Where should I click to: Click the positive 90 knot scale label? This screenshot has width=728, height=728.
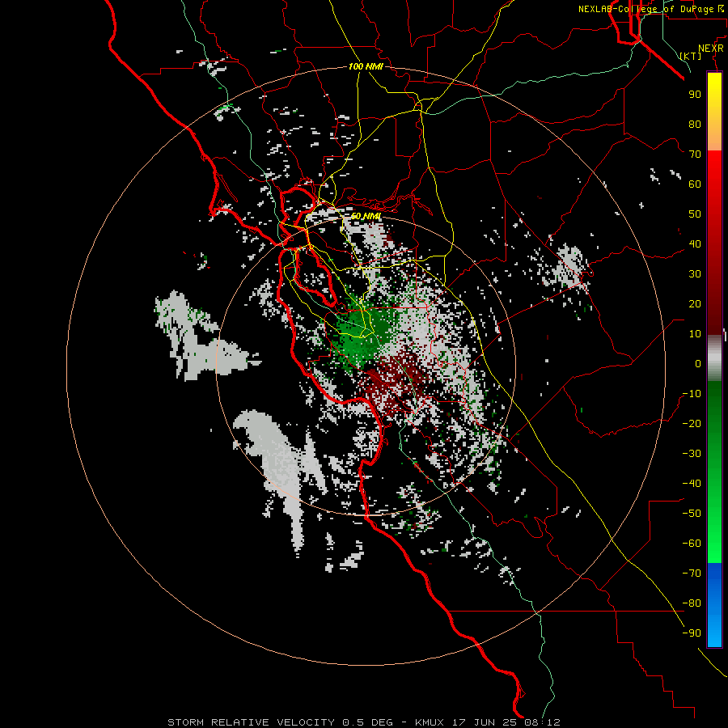tap(695, 95)
